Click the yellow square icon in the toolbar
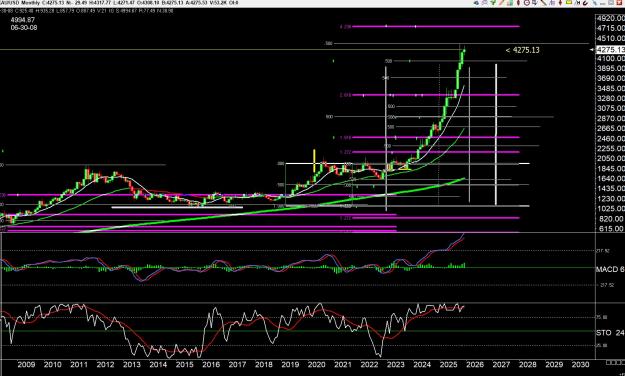 pyautogui.click(x=569, y=2)
